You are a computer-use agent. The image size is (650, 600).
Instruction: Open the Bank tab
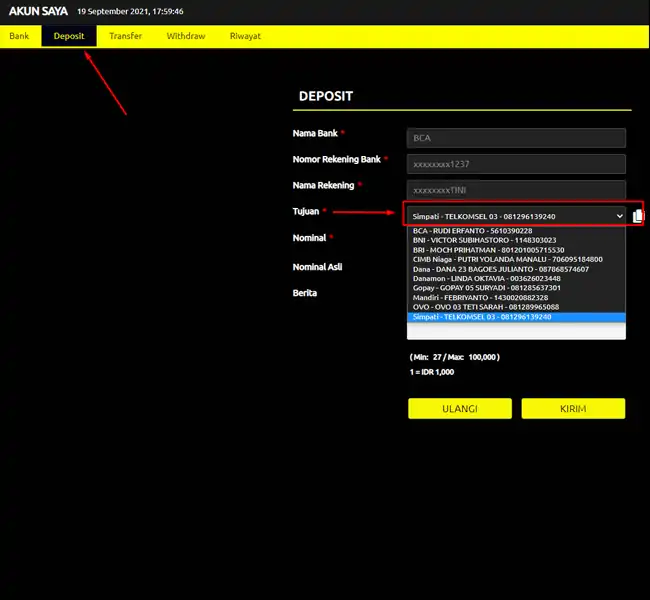(19, 36)
